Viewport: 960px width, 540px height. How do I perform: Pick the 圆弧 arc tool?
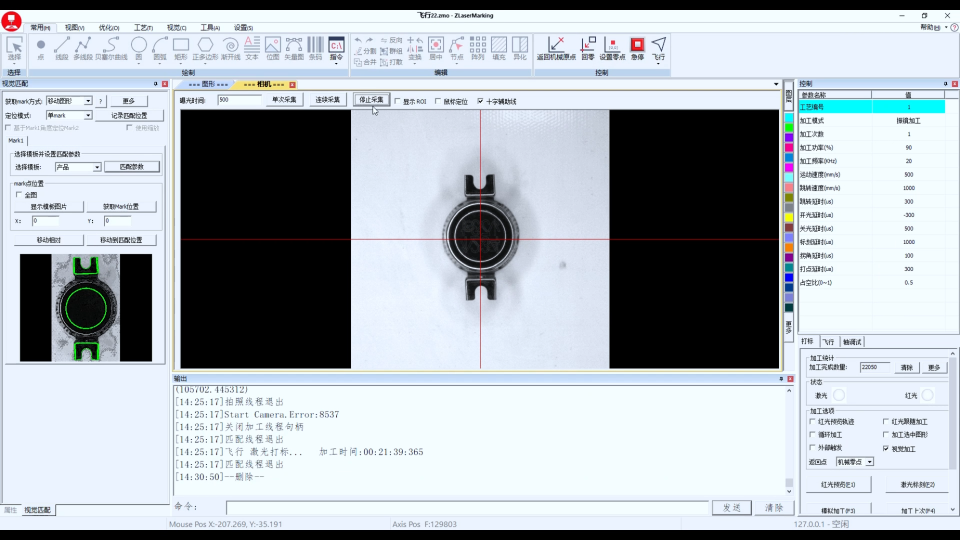tap(160, 49)
